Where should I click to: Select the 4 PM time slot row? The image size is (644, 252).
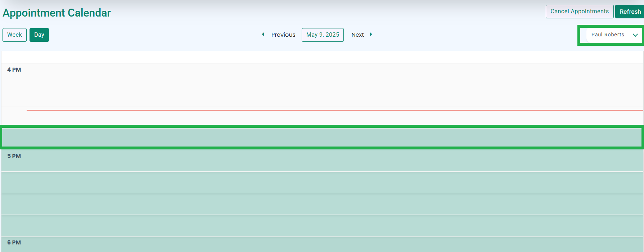click(322, 75)
